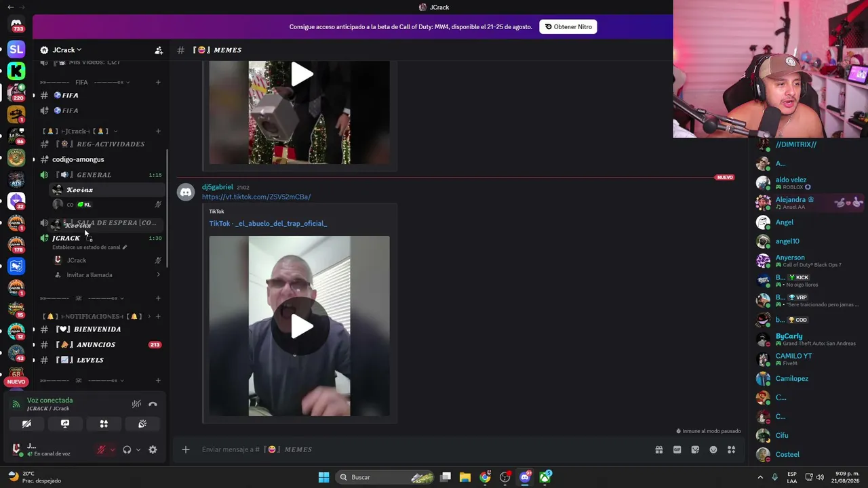Open the SL server in the server list
This screenshot has width=868, height=488.
(16, 49)
